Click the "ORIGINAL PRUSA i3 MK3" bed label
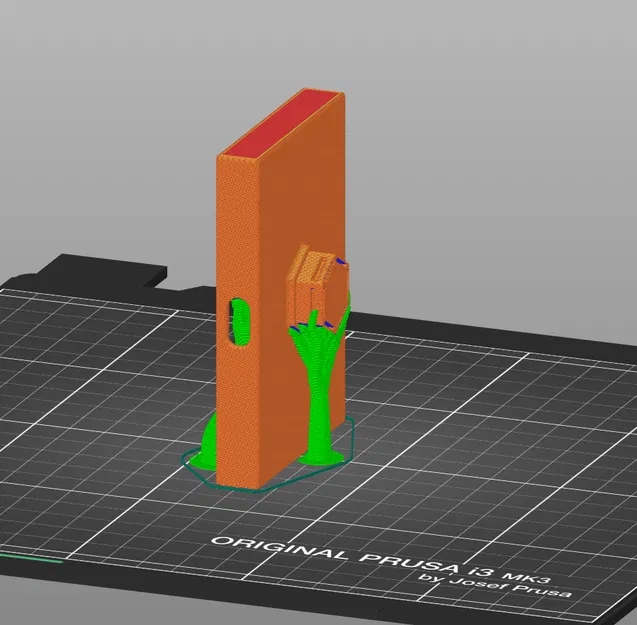The height and width of the screenshot is (625, 637). tap(381, 560)
